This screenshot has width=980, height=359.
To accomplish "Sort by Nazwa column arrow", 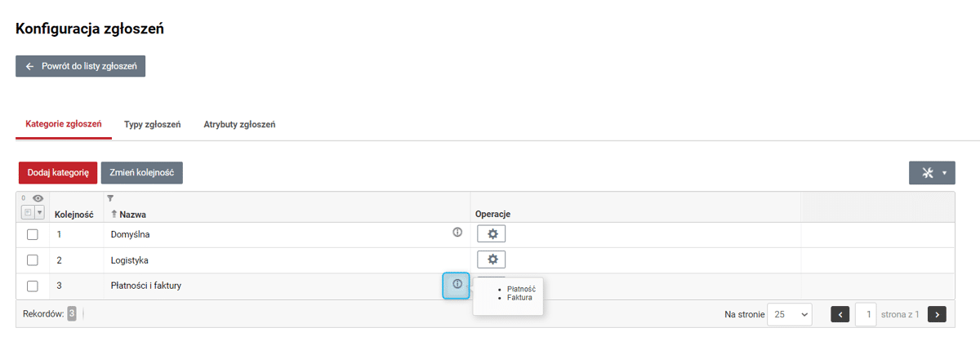I will [x=114, y=214].
